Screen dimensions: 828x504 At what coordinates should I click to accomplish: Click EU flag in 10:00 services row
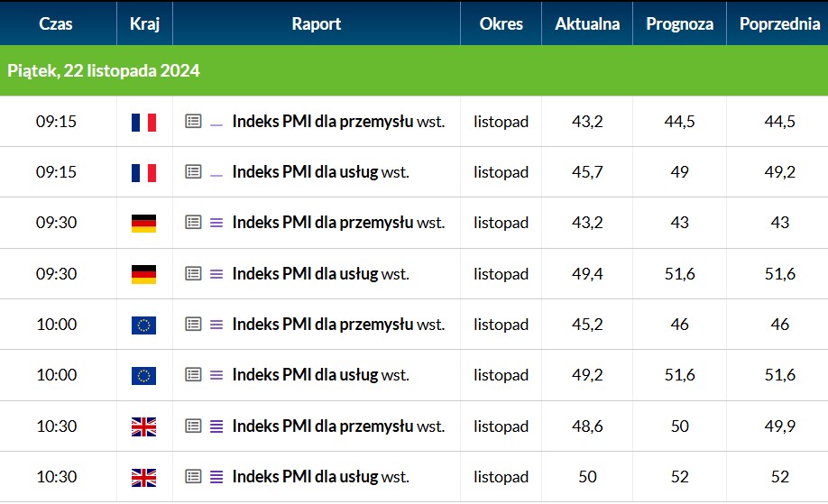tap(143, 376)
